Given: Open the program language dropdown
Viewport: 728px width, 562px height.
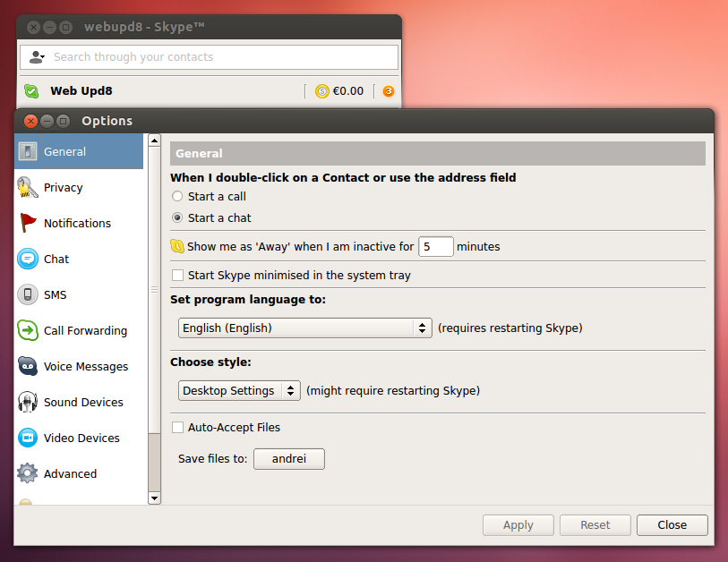Looking at the screenshot, I should 305,328.
